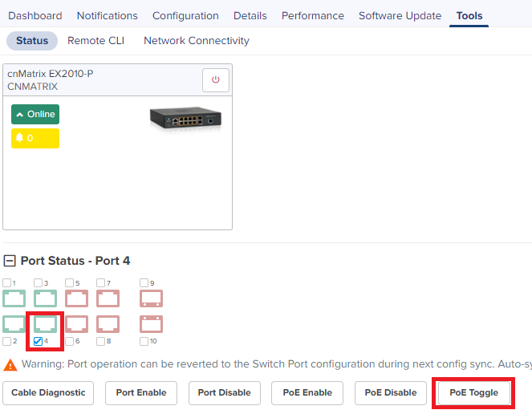Screen dimensions: 532x410
Task: Check the port 9 checkbox
Action: [x=144, y=283]
